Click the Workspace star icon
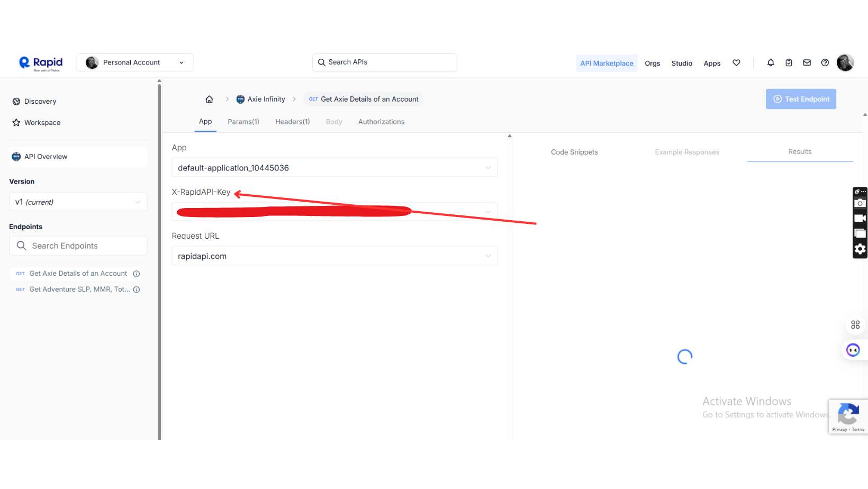The height and width of the screenshot is (489, 868). (x=16, y=123)
